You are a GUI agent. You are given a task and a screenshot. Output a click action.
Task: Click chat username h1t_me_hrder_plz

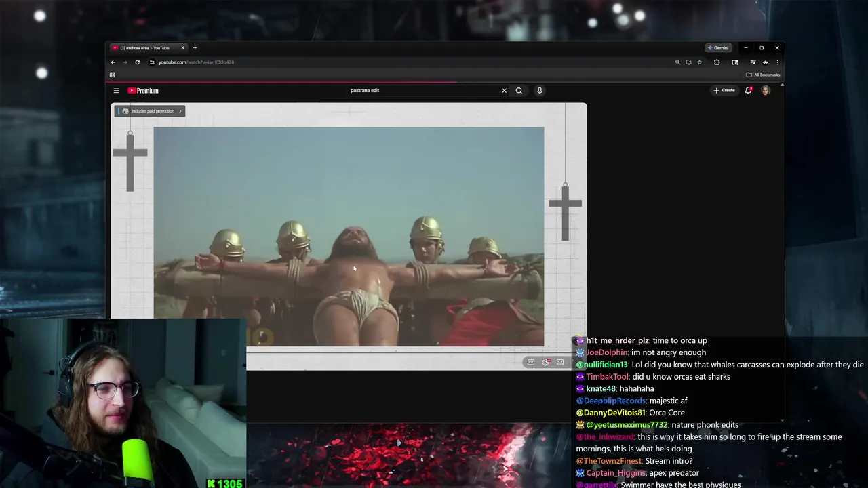[617, 340]
